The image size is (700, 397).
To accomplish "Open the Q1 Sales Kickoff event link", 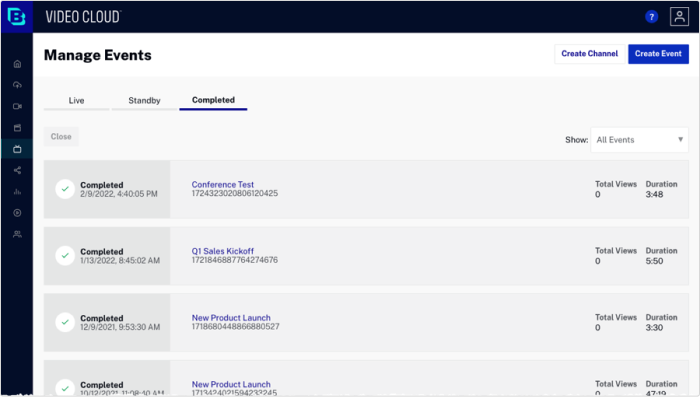I will click(x=222, y=251).
